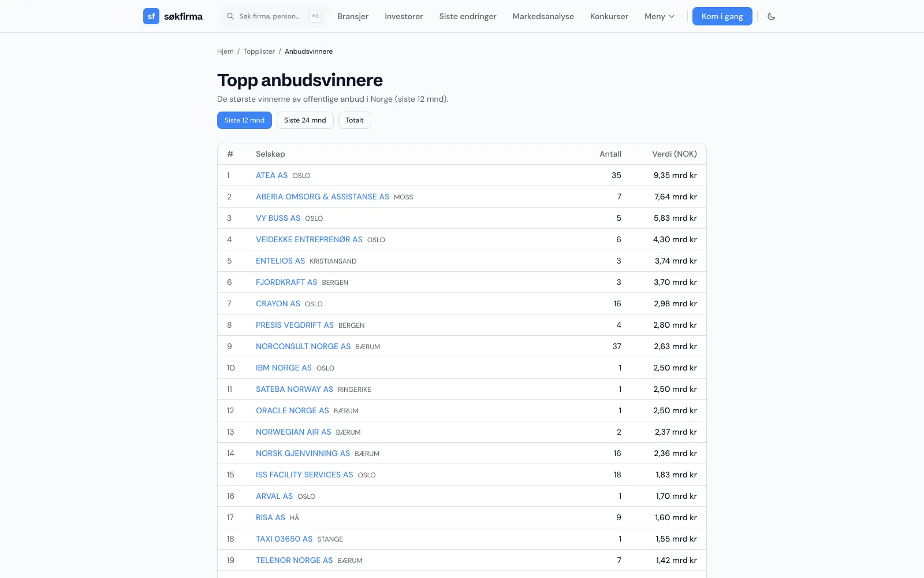Go to Hjem breadcrumb

click(225, 51)
